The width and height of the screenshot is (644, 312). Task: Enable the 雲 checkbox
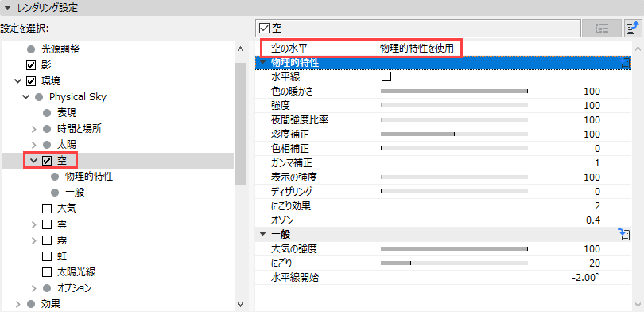(x=47, y=224)
